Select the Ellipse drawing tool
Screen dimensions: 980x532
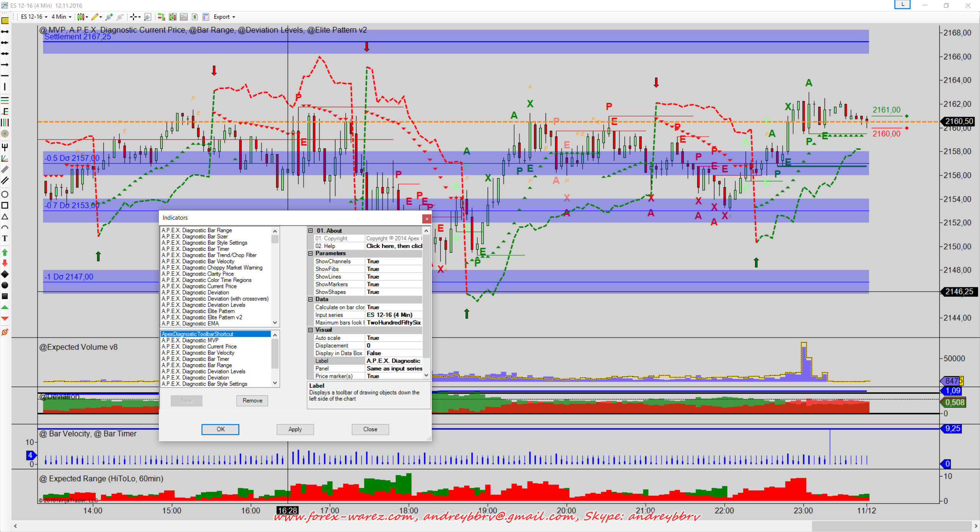pos(5,194)
